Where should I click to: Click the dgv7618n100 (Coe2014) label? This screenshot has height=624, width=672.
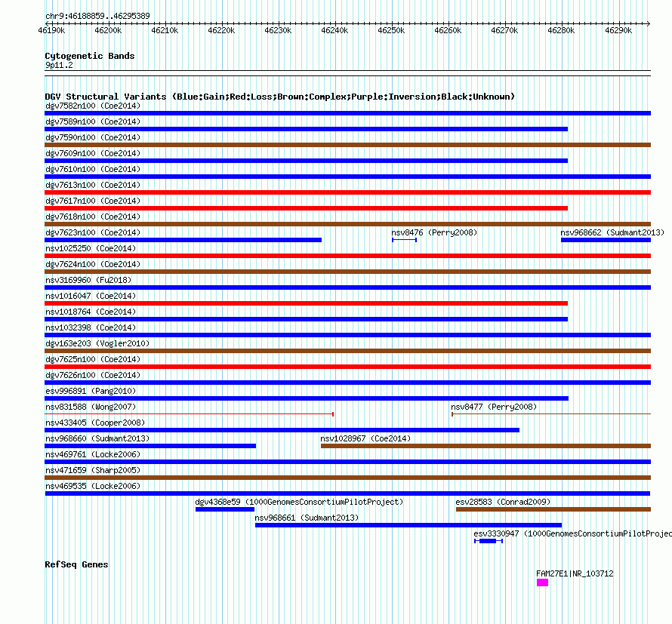(93, 217)
